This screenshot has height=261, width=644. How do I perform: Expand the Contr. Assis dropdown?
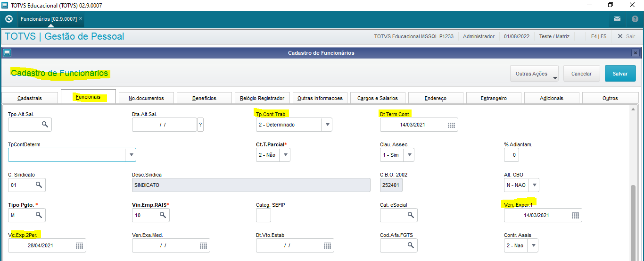533,245
